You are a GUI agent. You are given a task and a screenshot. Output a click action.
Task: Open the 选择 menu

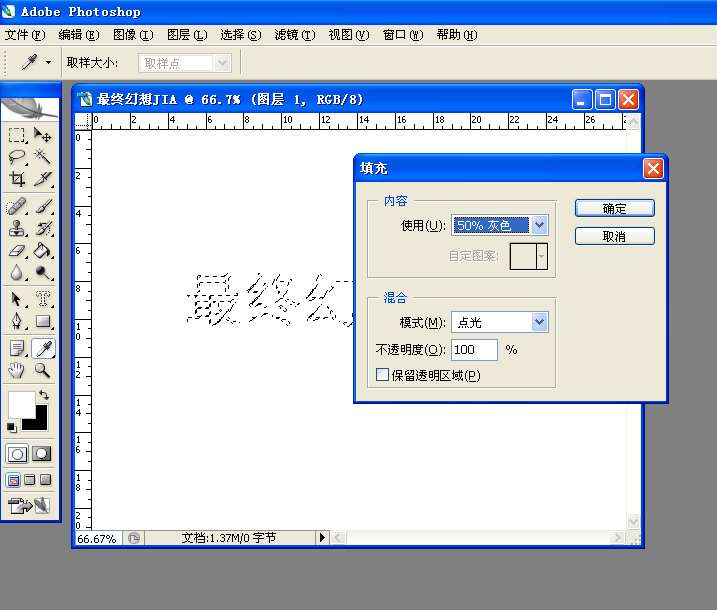(x=241, y=35)
